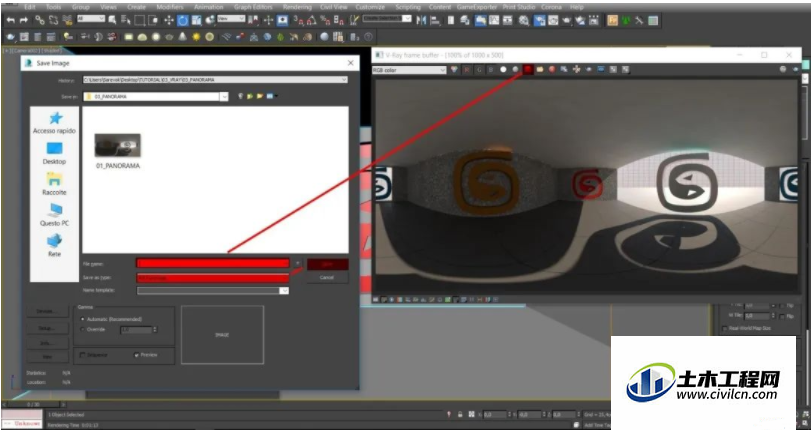The height and width of the screenshot is (430, 812).
Task: Create a V-Ray Sun light
Action: point(196,37)
